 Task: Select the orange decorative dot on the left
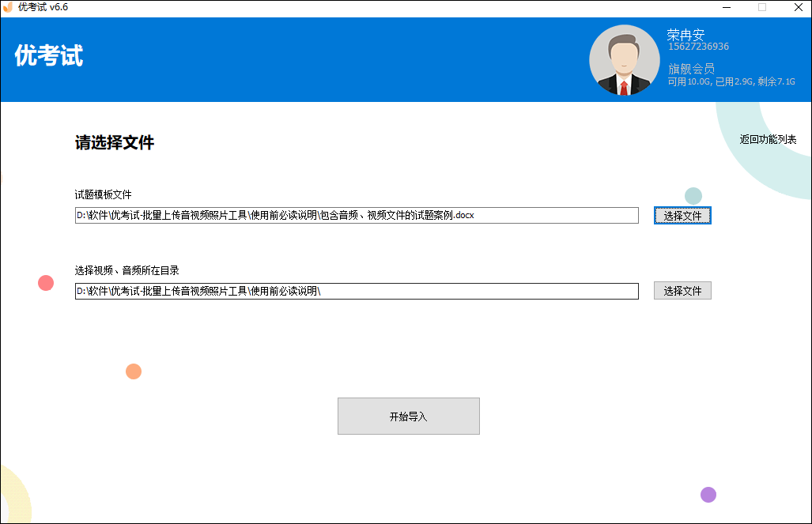pyautogui.click(x=134, y=371)
